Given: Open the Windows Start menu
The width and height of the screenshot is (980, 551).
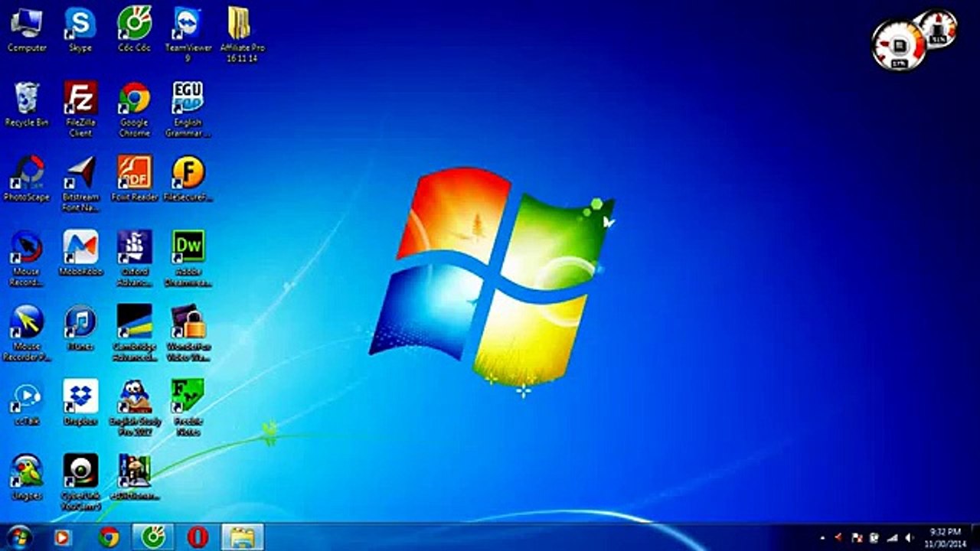Looking at the screenshot, I should [20, 537].
